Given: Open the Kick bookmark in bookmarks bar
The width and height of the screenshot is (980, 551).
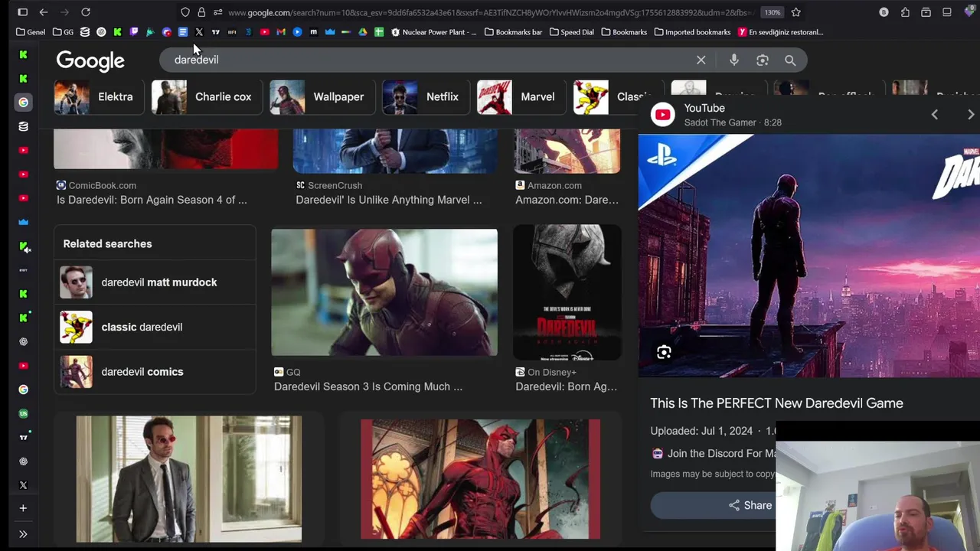Looking at the screenshot, I should (x=117, y=32).
